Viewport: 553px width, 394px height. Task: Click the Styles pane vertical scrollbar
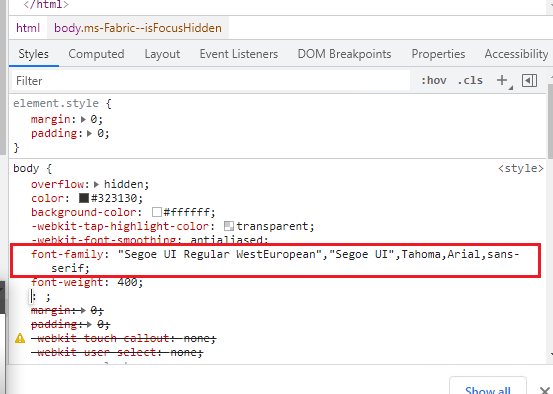(x=551, y=120)
